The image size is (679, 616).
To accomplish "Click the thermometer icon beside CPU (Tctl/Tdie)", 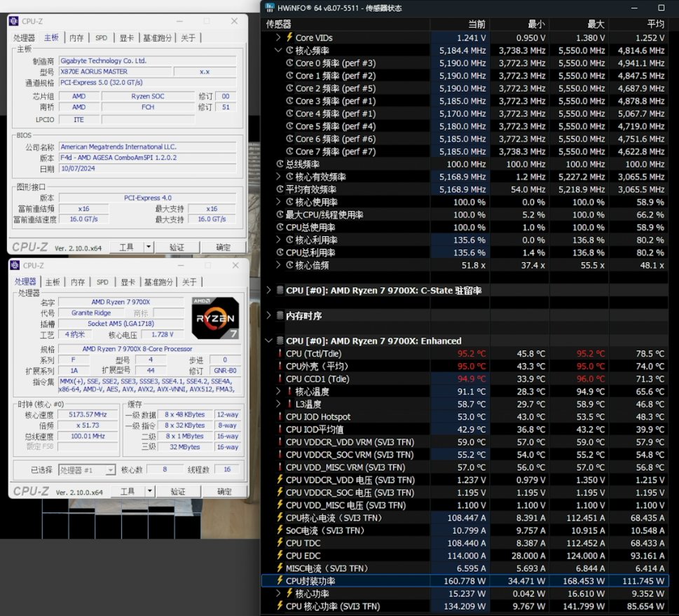I will pos(280,353).
